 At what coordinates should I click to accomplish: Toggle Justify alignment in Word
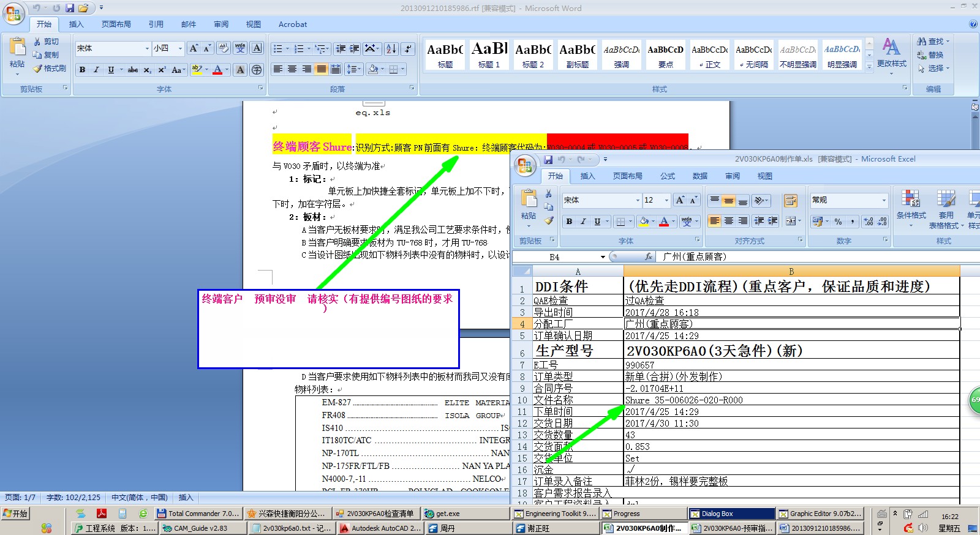click(322, 69)
